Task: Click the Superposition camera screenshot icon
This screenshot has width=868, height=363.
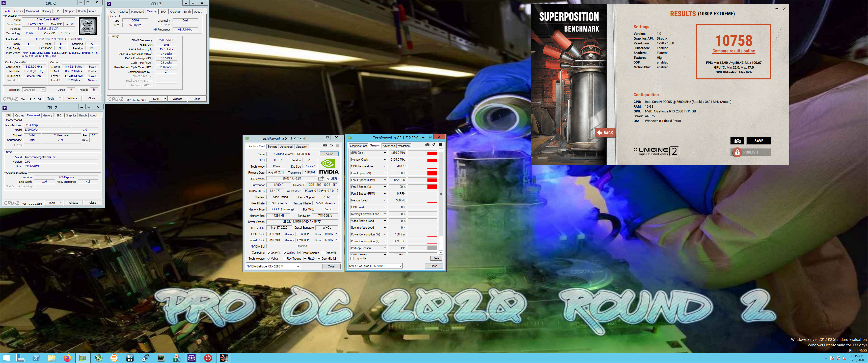Action: coord(737,141)
